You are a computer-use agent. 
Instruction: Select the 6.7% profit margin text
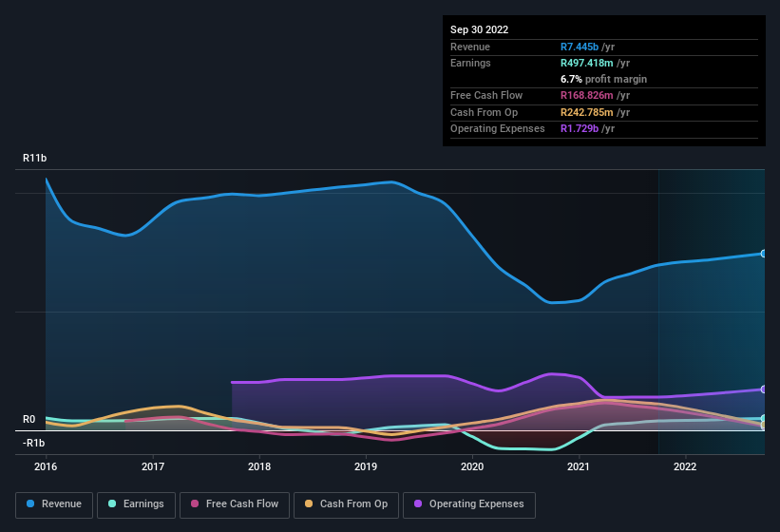click(x=603, y=79)
